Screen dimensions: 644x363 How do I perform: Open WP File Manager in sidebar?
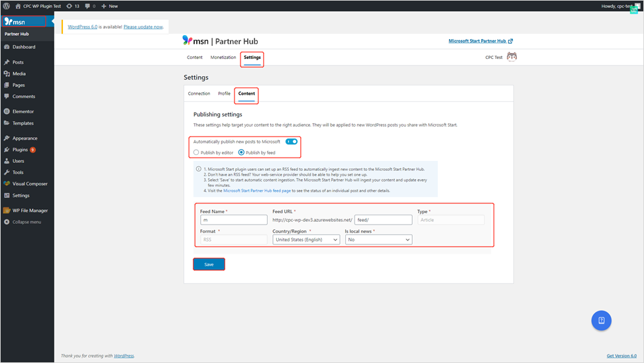[x=30, y=211]
